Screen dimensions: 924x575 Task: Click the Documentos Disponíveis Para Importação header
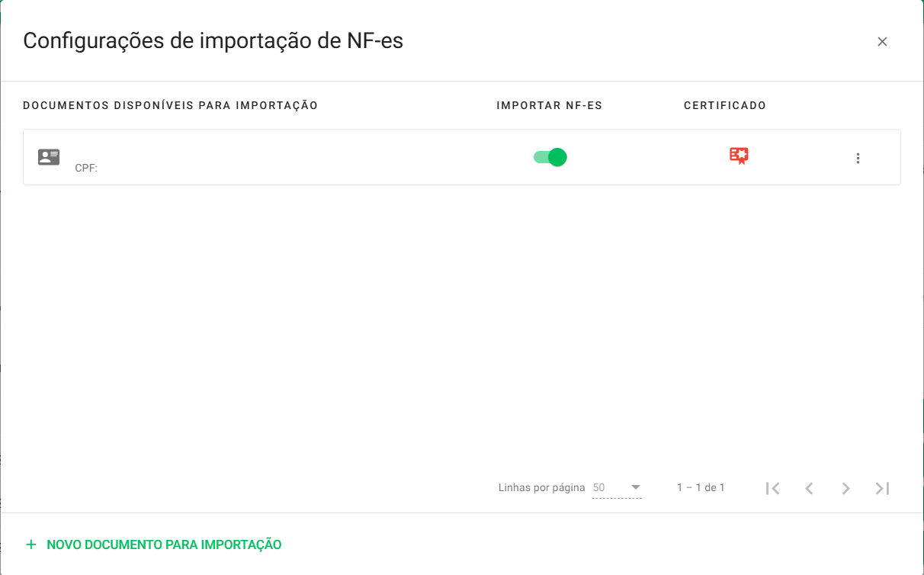coord(171,105)
